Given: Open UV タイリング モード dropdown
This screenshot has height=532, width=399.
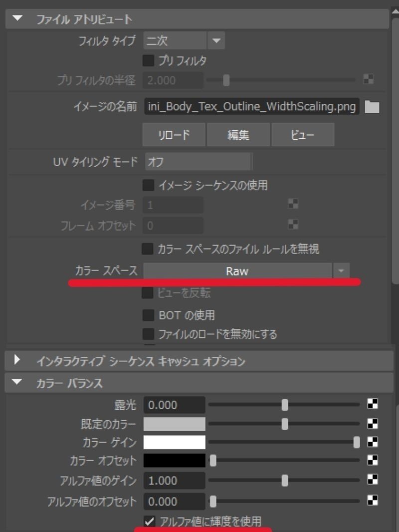Looking at the screenshot, I should 198,162.
